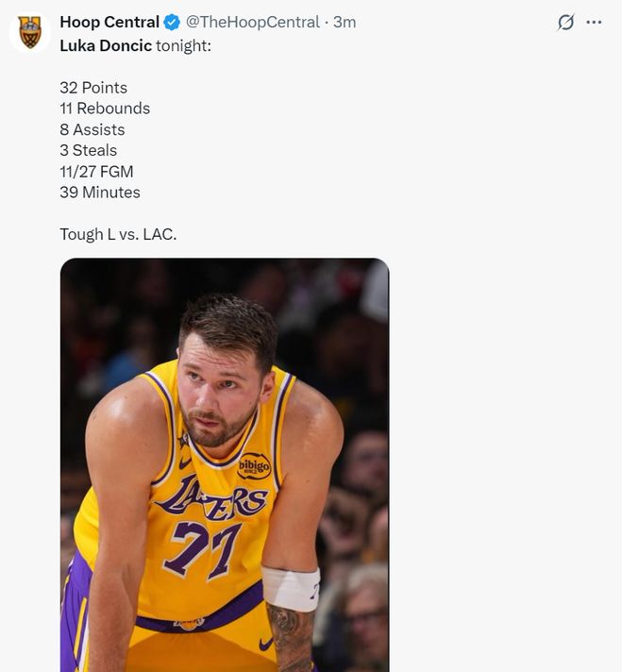Click the bold "Luka Doncic" text

[x=106, y=45]
